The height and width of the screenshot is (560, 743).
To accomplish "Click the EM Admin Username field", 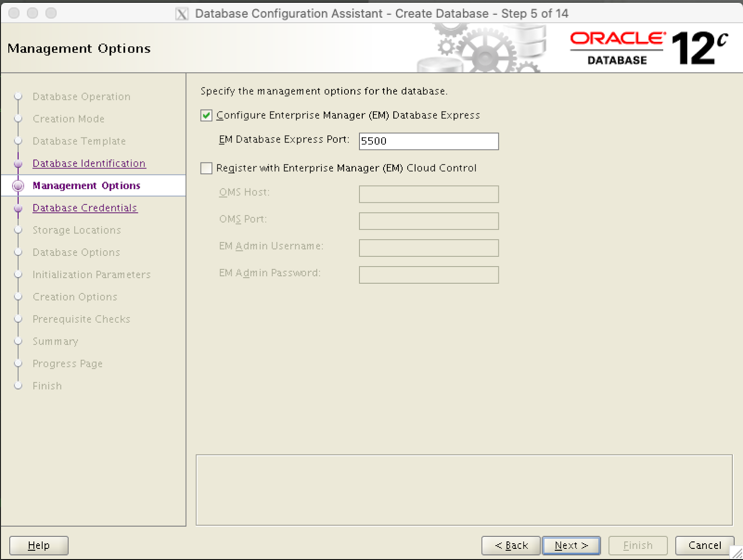I will coord(429,248).
